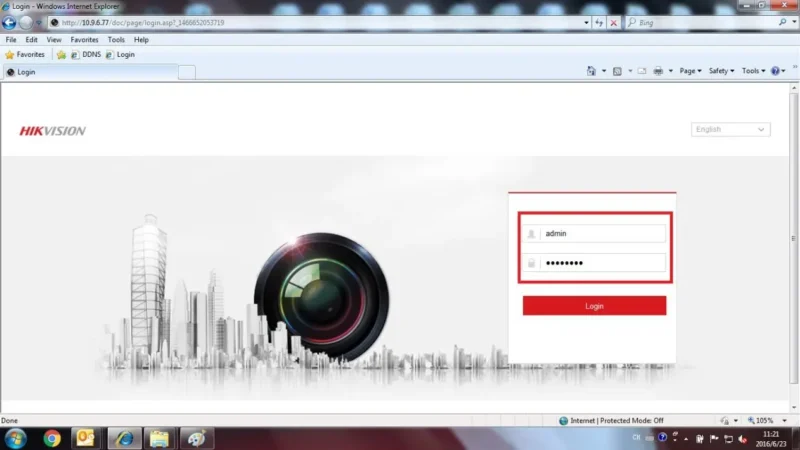Screen dimensions: 800x450
Task: Open a new blank tab
Action: (x=187, y=72)
